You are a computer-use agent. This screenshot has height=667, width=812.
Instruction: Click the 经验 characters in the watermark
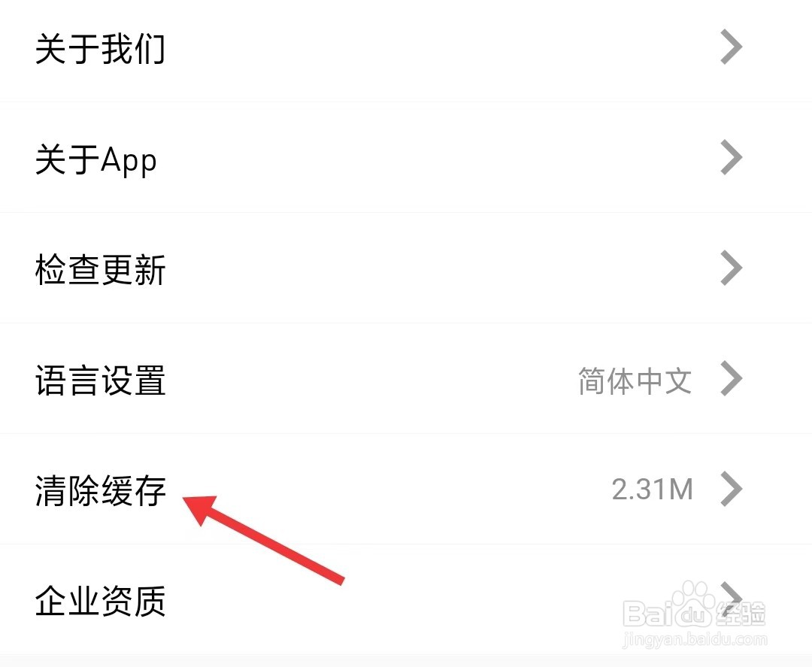741,615
